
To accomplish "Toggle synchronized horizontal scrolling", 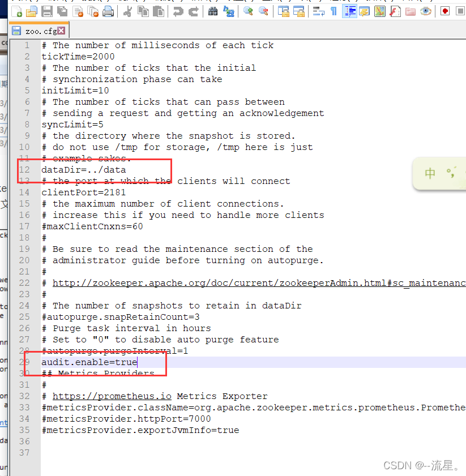I will (299, 11).
